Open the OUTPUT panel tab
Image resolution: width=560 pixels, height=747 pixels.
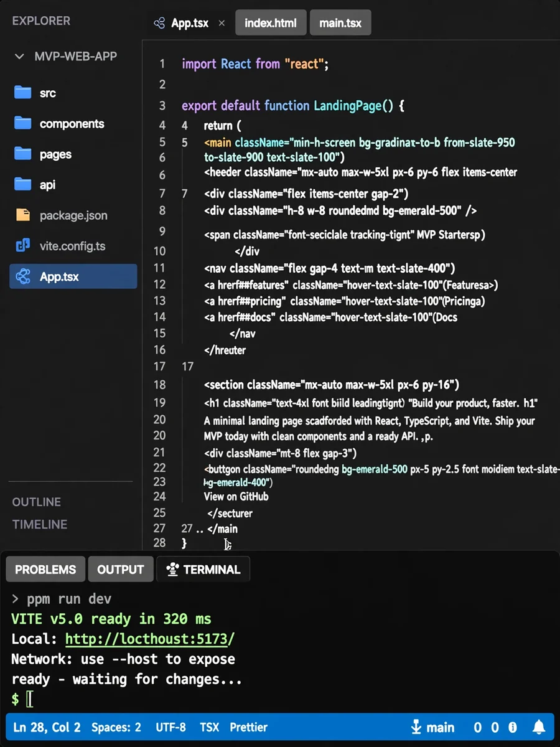pyautogui.click(x=121, y=569)
